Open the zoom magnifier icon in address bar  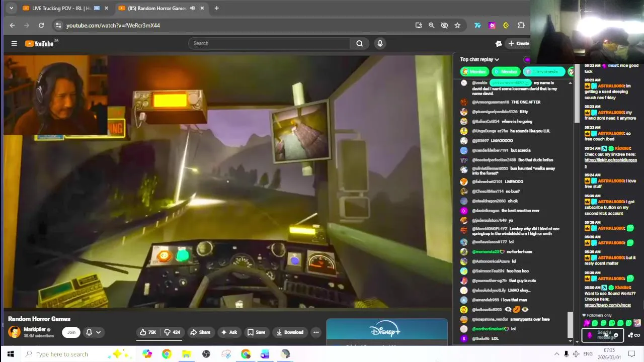[x=431, y=25]
